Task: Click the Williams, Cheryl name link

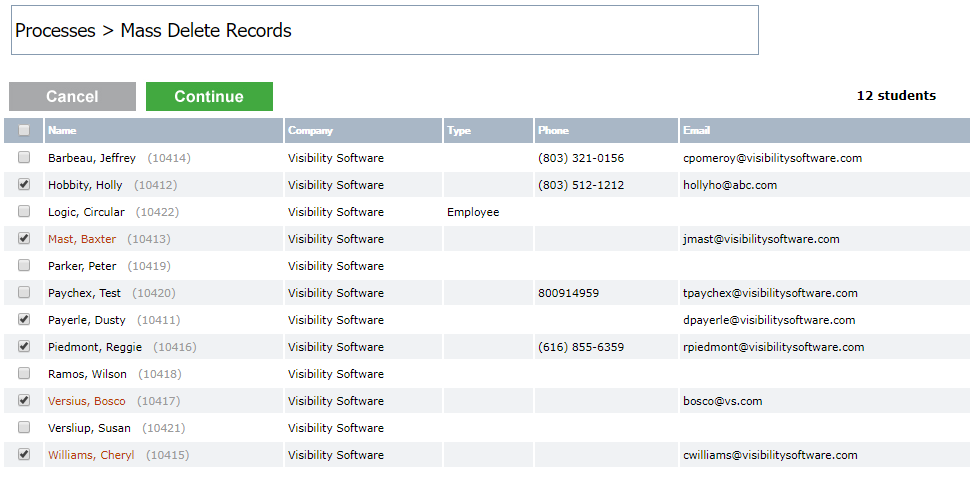Action: pyautogui.click(x=91, y=455)
